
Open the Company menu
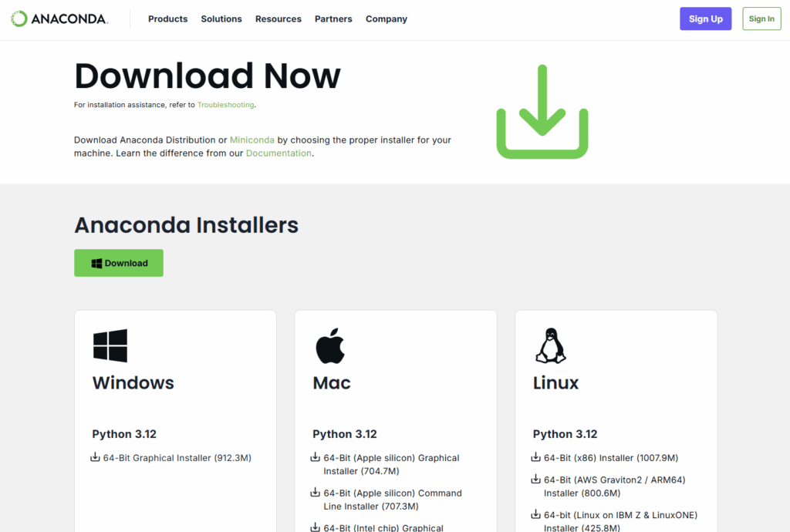387,19
